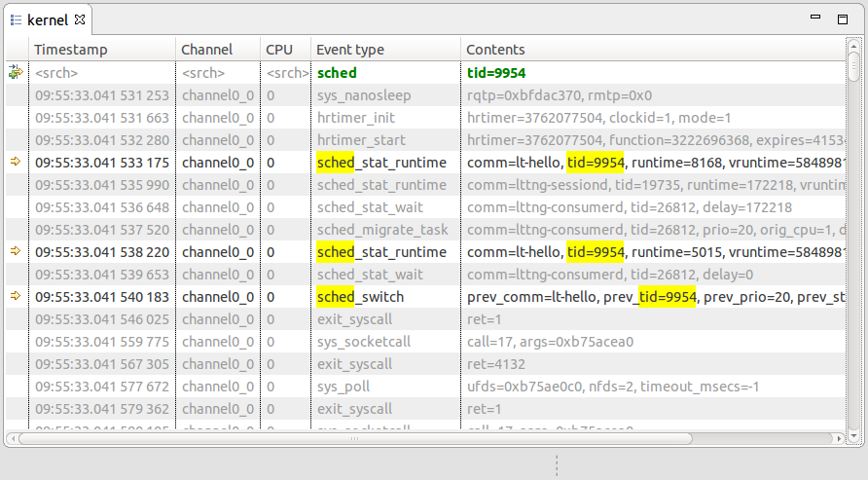The height and width of the screenshot is (480, 868).
Task: Edit the Event type filter containing 'sched'
Action: click(x=385, y=73)
